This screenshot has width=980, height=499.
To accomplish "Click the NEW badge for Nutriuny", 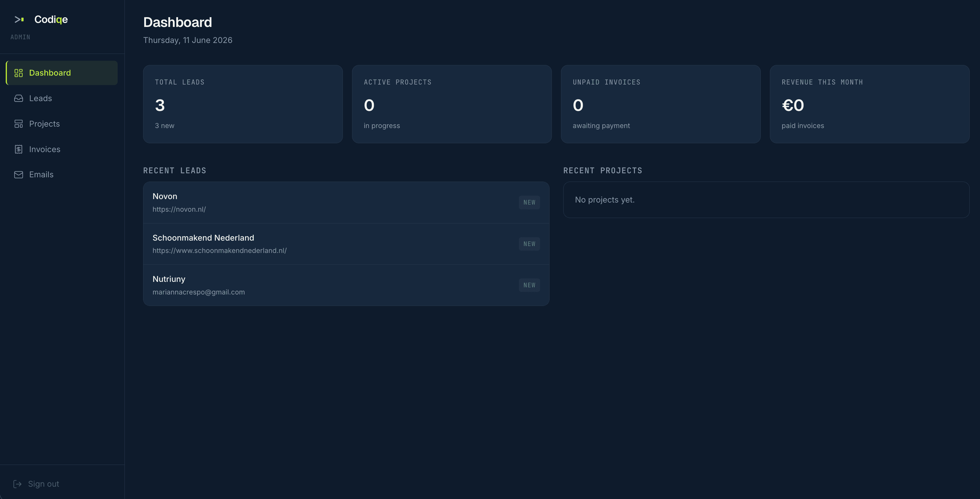I will (x=529, y=285).
